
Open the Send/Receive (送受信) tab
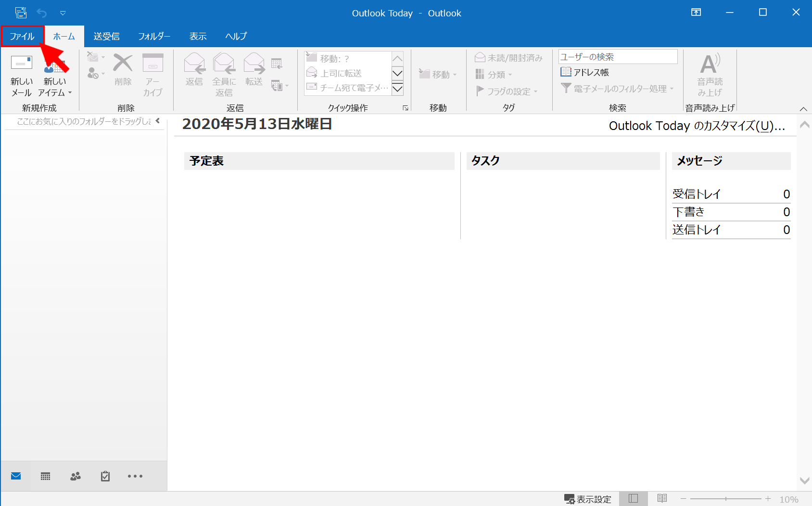(x=106, y=36)
